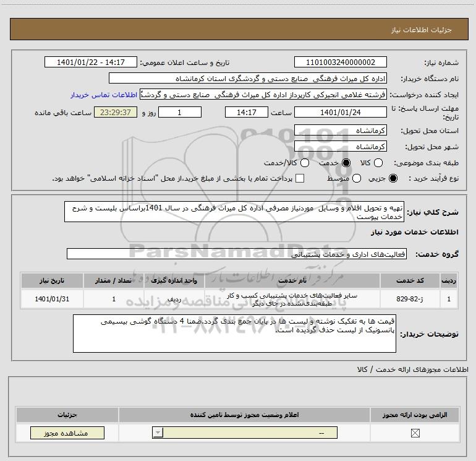Screen dimensions: 476x461
Task: Open the اطلاعات تماس خریدار link
Action: tap(104, 95)
